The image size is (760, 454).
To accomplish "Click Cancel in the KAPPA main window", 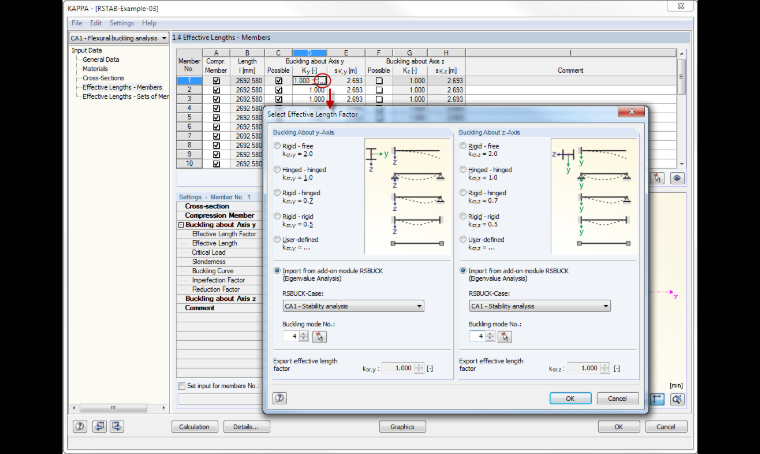I will 665,427.
